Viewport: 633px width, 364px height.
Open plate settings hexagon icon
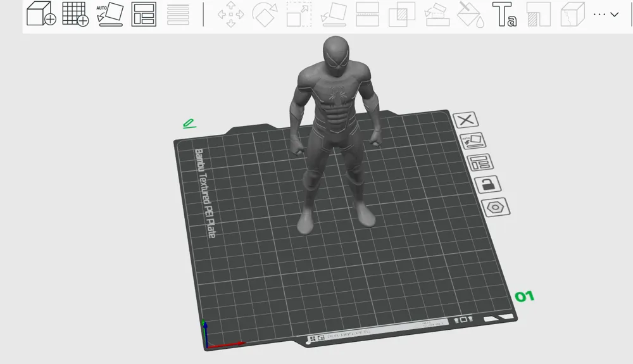496,208
